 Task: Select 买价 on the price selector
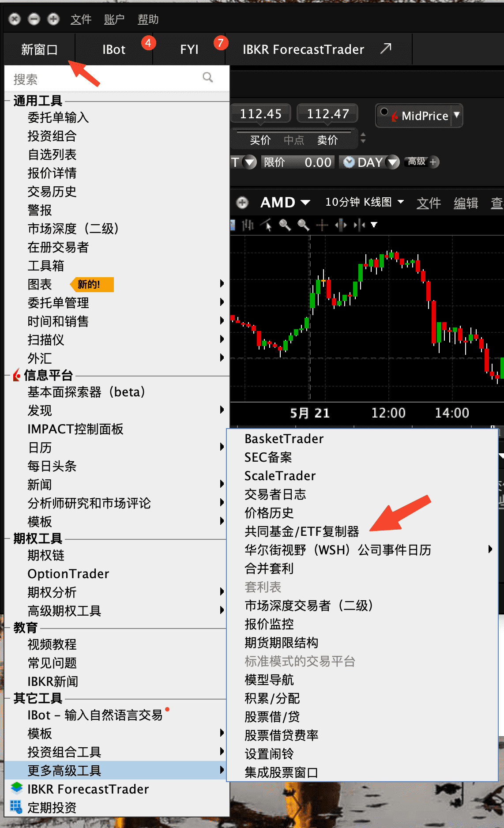(260, 140)
